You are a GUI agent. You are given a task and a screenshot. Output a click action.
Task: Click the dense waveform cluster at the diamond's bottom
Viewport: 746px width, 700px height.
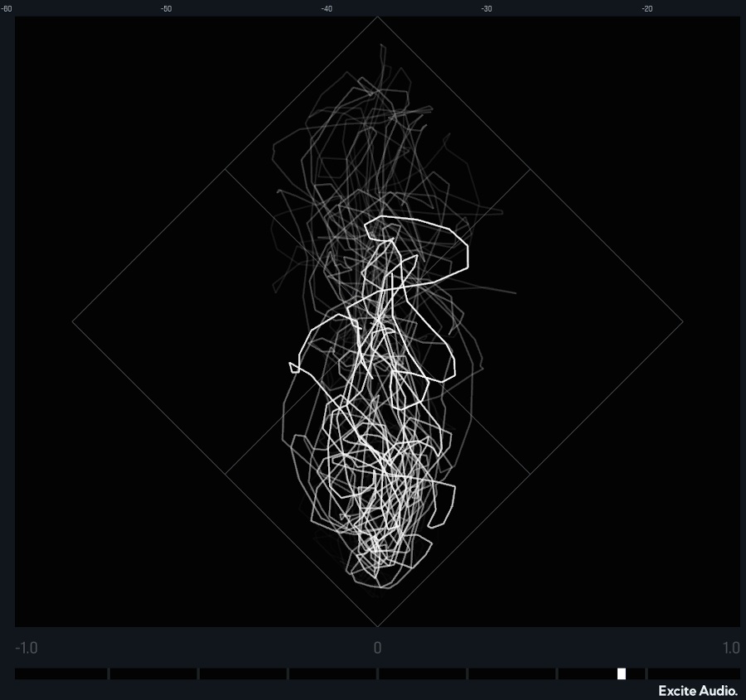(377, 530)
